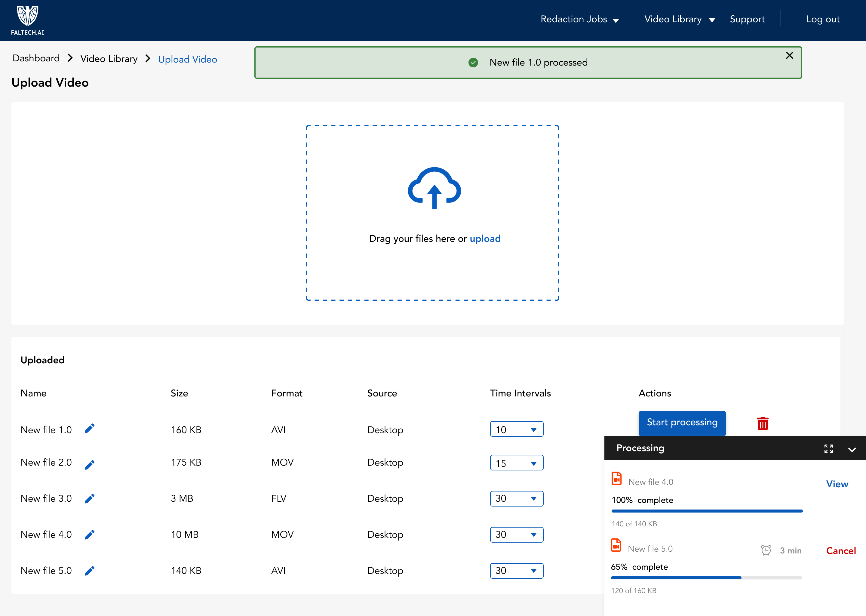Log out of the account
This screenshot has height=616, width=866.
[823, 19]
